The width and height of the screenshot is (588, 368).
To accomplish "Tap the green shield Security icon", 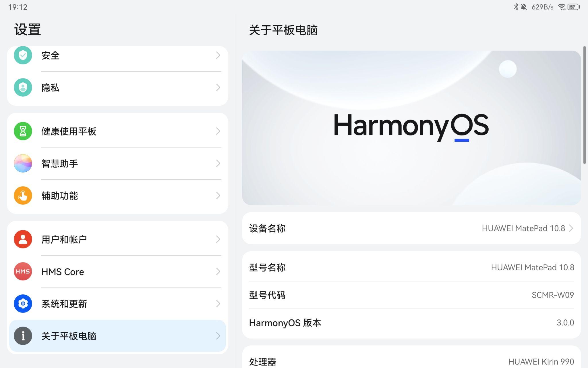I will [x=23, y=55].
